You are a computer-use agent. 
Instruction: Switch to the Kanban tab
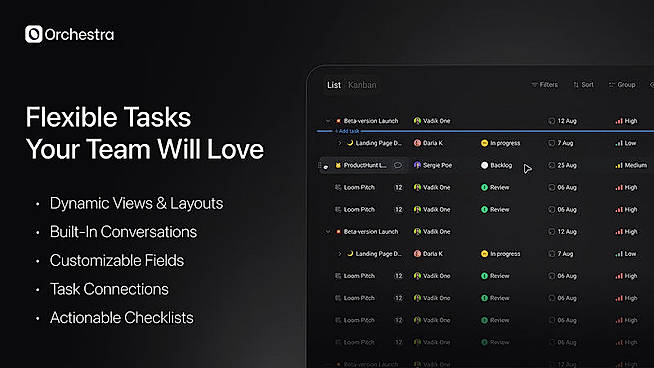[x=362, y=85]
